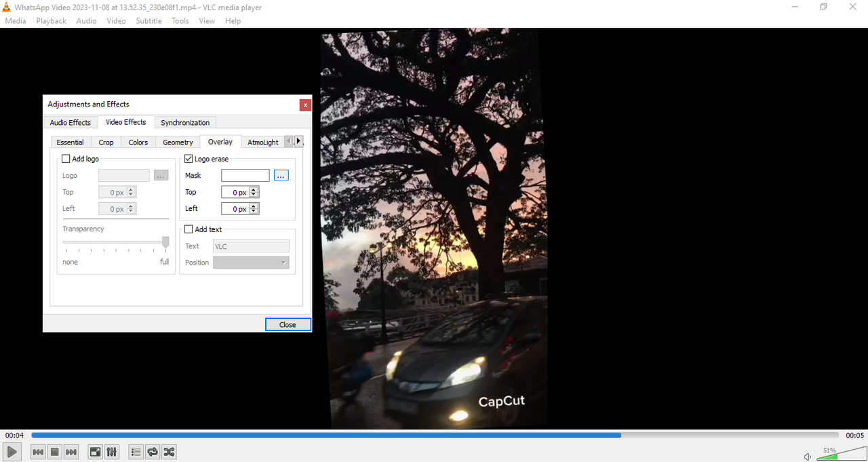The image size is (868, 462).
Task: Switch to the Synchronization tab
Action: click(x=185, y=123)
